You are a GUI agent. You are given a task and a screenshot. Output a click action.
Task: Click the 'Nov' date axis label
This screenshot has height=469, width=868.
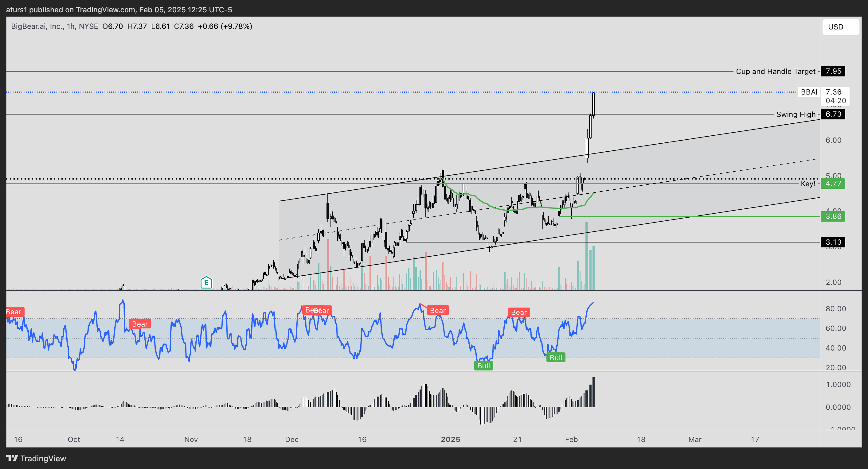pos(191,439)
